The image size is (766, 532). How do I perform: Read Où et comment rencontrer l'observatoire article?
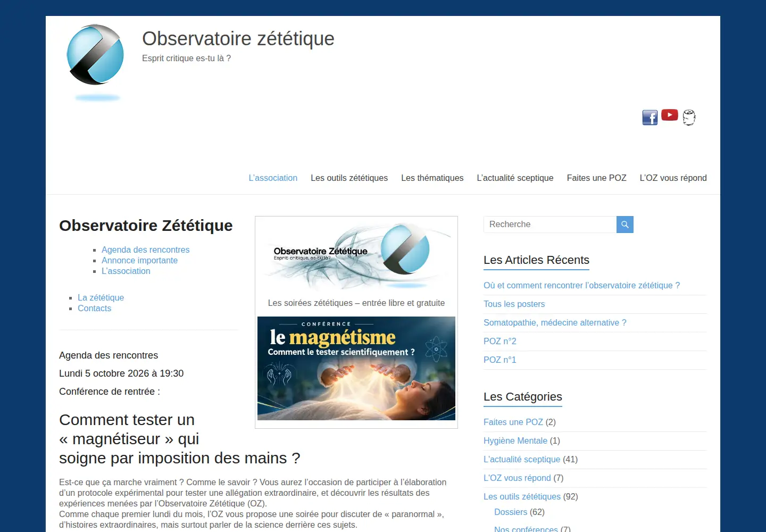(581, 286)
